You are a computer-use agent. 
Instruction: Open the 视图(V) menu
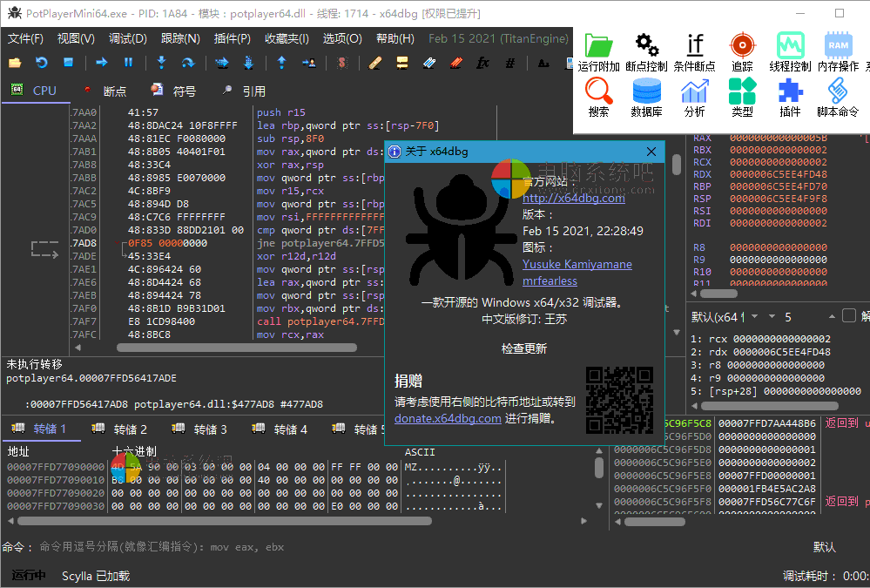click(76, 38)
